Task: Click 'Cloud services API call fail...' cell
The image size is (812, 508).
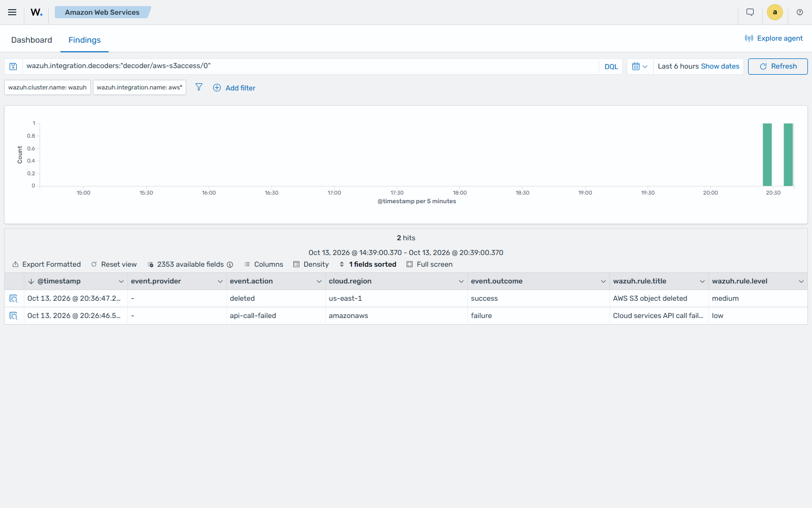Action: pos(659,316)
